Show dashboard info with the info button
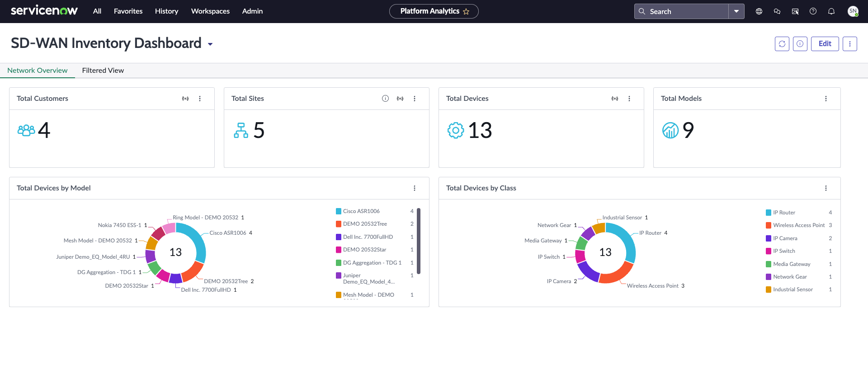This screenshot has width=868, height=384. click(x=800, y=44)
